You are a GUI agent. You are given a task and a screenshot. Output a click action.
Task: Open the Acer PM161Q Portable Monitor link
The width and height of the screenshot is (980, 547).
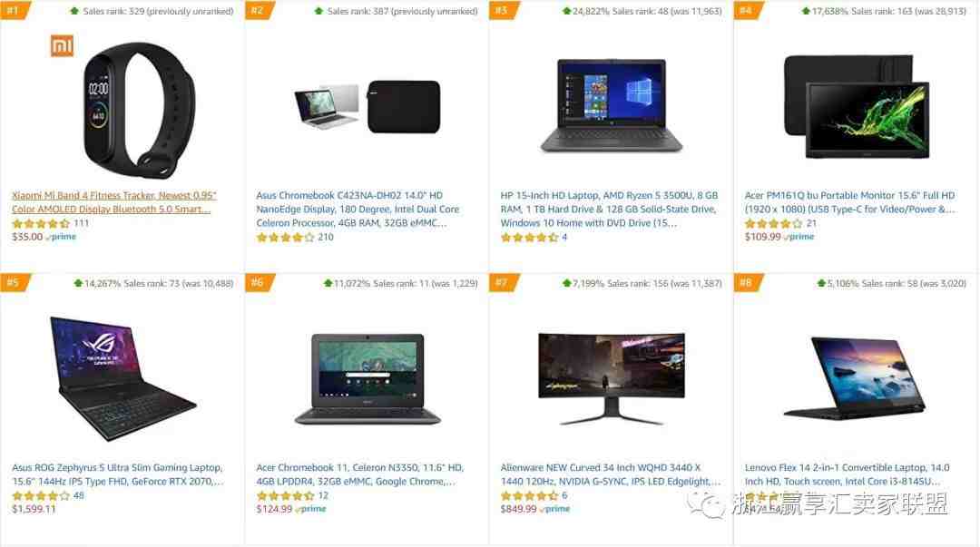[850, 202]
